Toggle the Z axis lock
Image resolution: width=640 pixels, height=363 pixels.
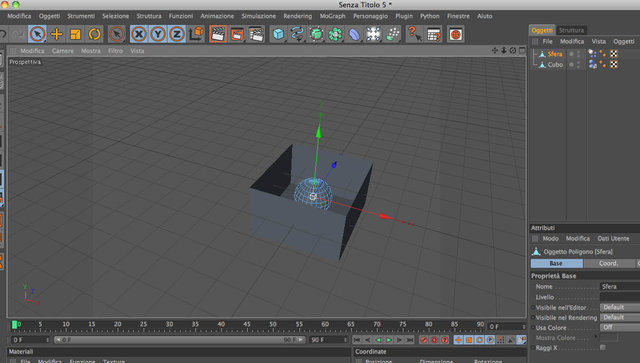(x=177, y=34)
